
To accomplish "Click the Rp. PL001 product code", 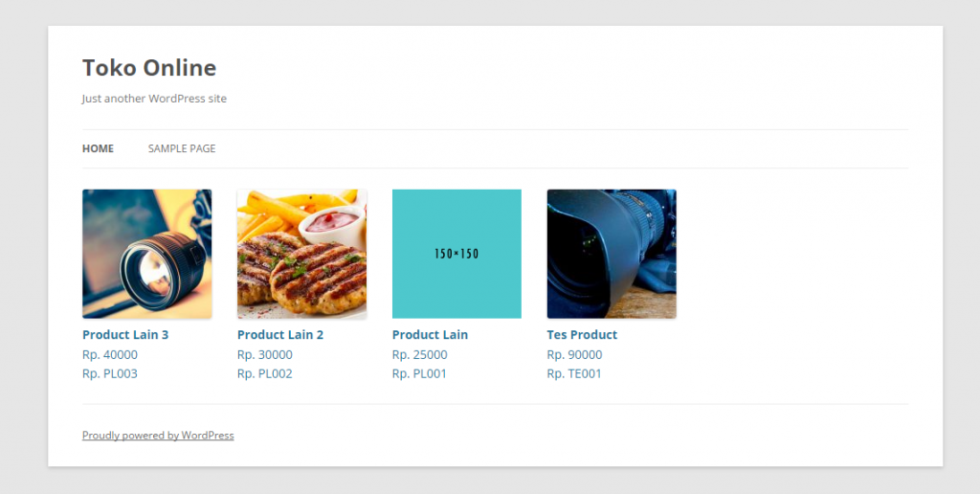I will tap(420, 374).
